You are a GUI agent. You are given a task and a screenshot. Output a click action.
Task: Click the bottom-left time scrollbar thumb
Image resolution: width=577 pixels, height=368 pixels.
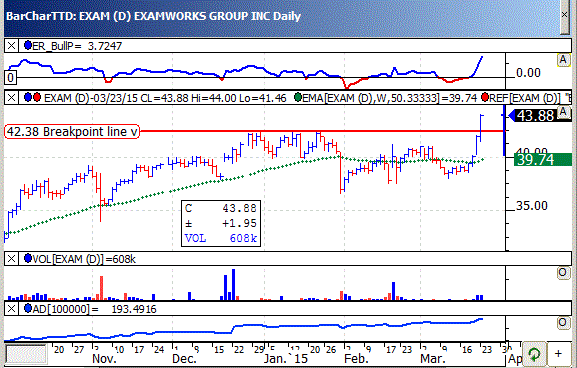click(x=26, y=354)
